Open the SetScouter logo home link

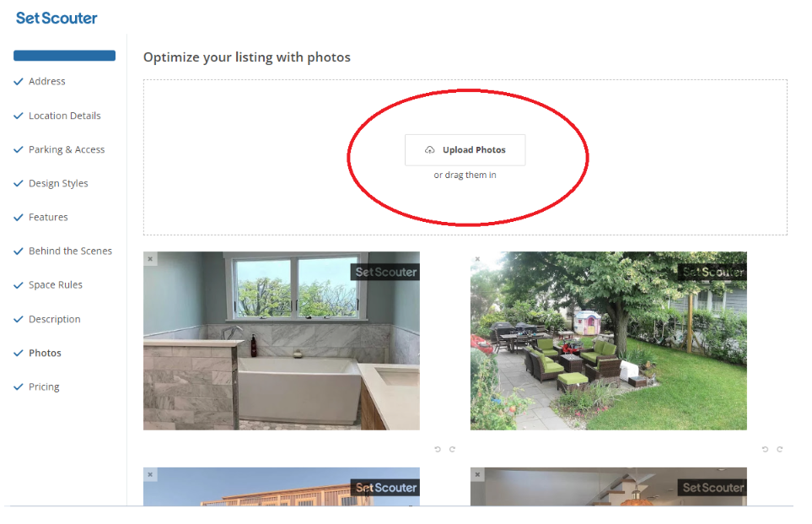[x=56, y=18]
